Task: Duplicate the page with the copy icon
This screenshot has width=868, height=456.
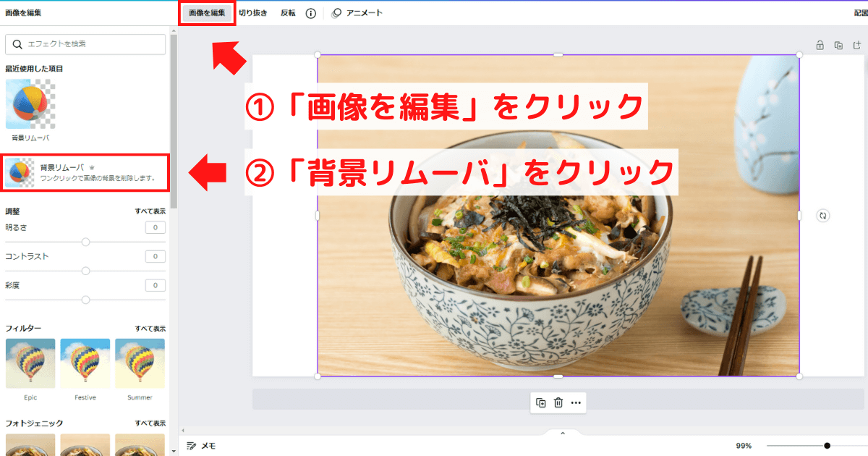Action: coord(838,45)
